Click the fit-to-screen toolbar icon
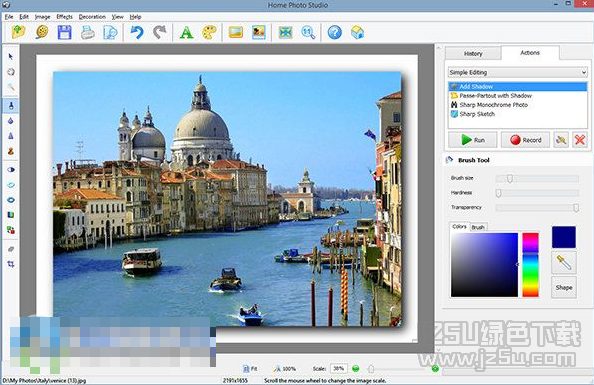 click(285, 33)
